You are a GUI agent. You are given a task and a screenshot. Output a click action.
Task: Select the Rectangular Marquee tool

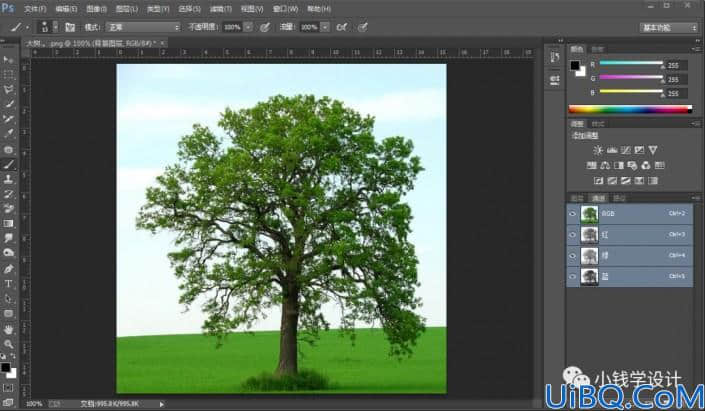8,75
